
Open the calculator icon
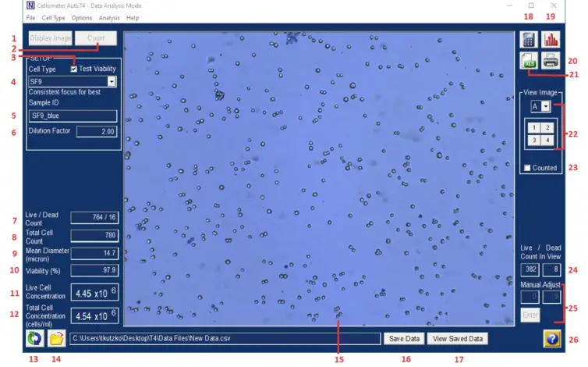[x=529, y=40]
